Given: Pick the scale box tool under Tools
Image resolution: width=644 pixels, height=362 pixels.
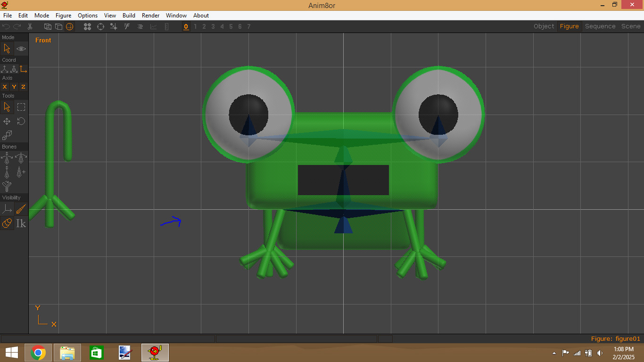Looking at the screenshot, I should (7, 136).
